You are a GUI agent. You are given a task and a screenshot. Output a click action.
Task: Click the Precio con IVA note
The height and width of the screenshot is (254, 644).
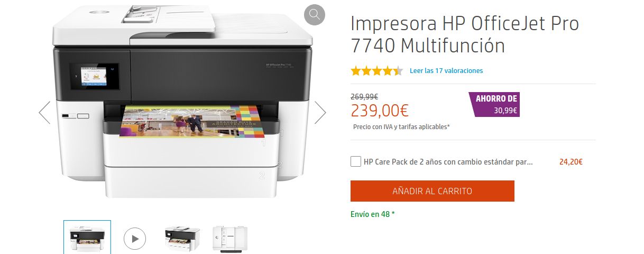click(401, 127)
